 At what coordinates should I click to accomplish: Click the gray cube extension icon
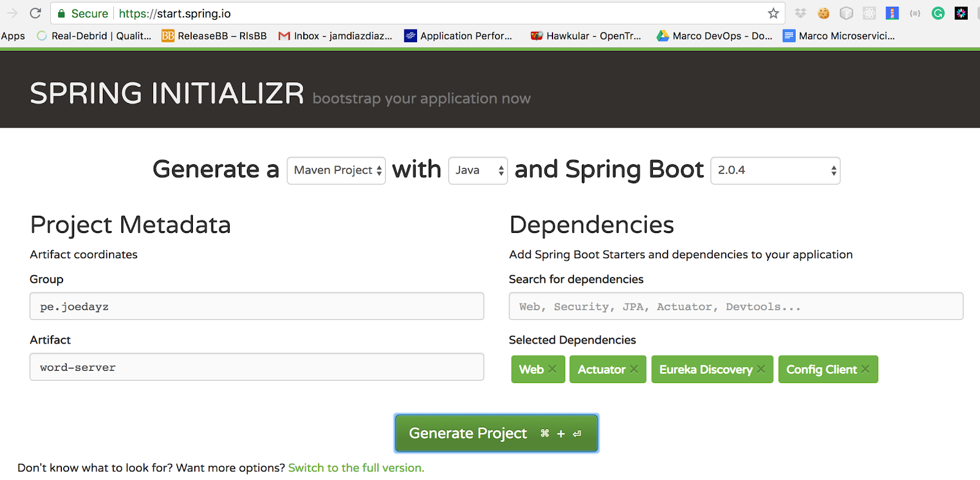point(846,13)
